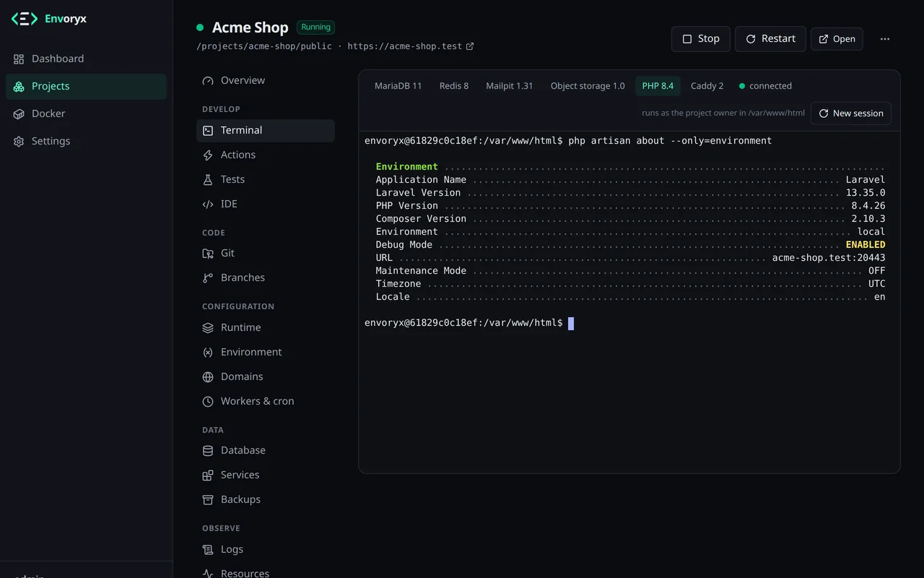Open the Git label
This screenshot has width=924, height=578.
[227, 253]
